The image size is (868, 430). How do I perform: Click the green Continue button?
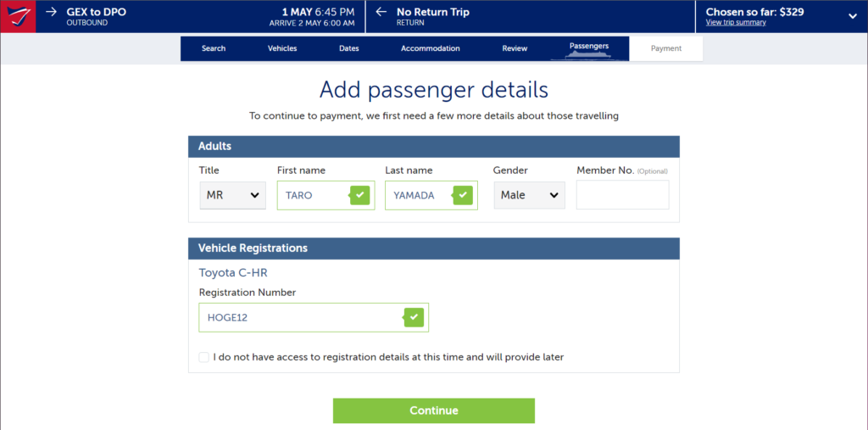pyautogui.click(x=433, y=410)
